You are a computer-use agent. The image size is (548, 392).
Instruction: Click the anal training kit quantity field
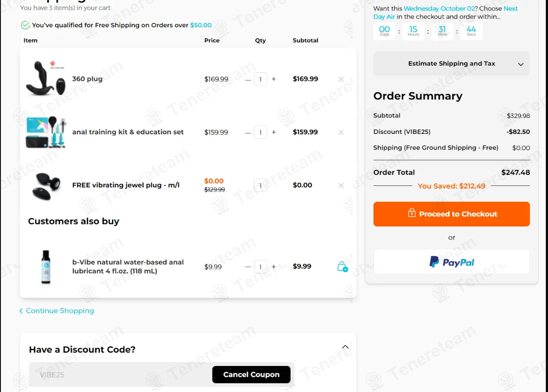tap(261, 132)
